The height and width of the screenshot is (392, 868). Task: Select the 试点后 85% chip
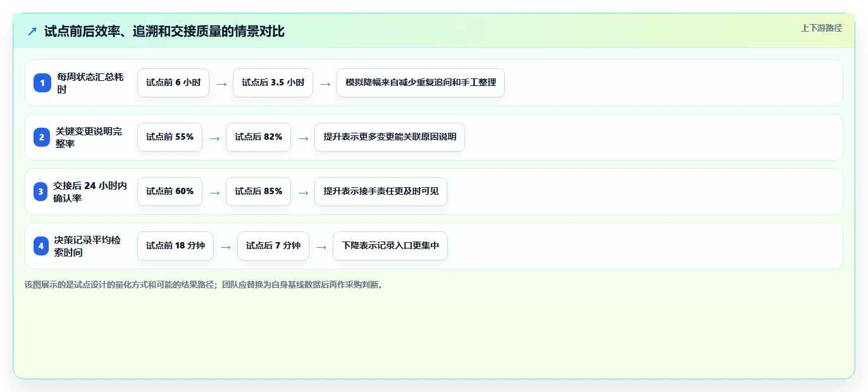(x=258, y=192)
